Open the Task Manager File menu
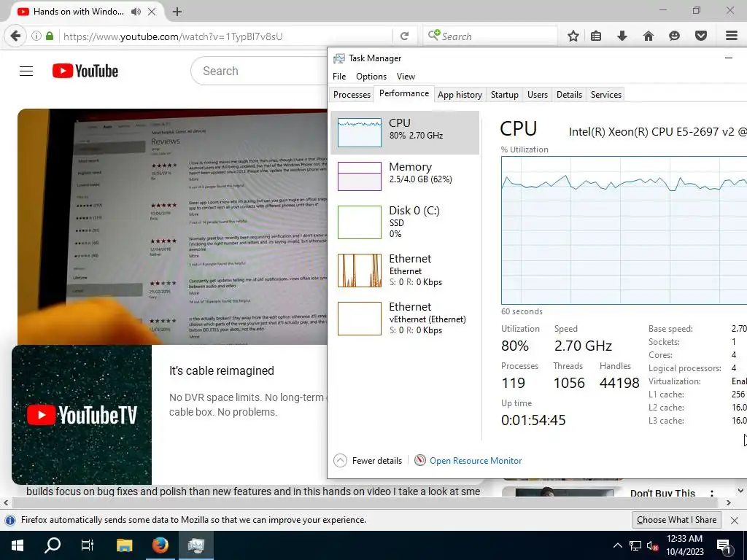Viewport: 747px width, 560px height. [339, 76]
